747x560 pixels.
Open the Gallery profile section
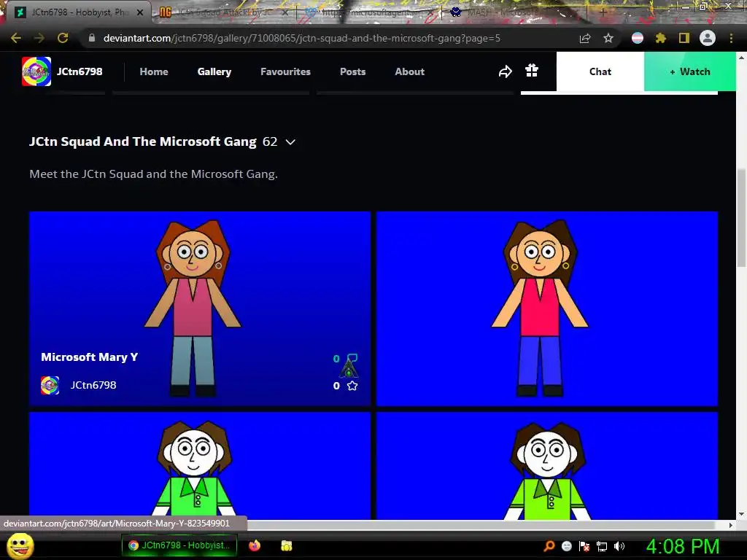point(214,71)
